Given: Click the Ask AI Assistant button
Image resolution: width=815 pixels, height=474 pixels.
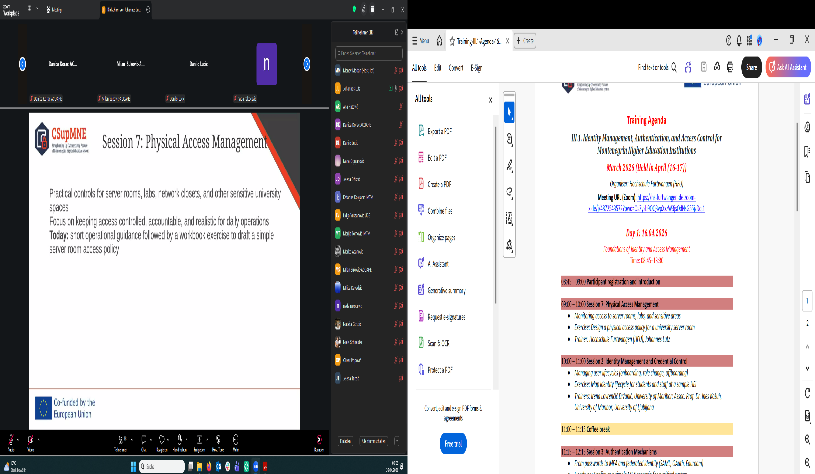Looking at the screenshot, I should click(x=788, y=67).
